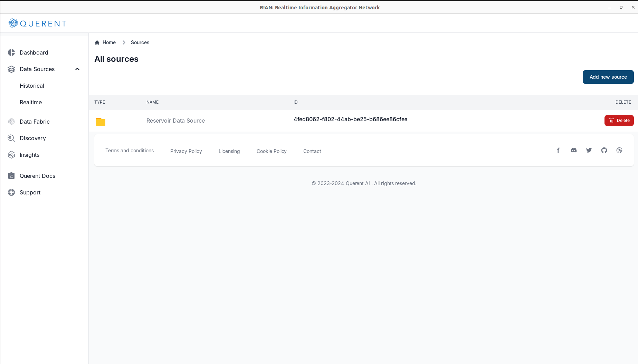Viewport: 638px width, 364px height.
Task: Click the Home breadcrumb house icon
Action: 97,42
